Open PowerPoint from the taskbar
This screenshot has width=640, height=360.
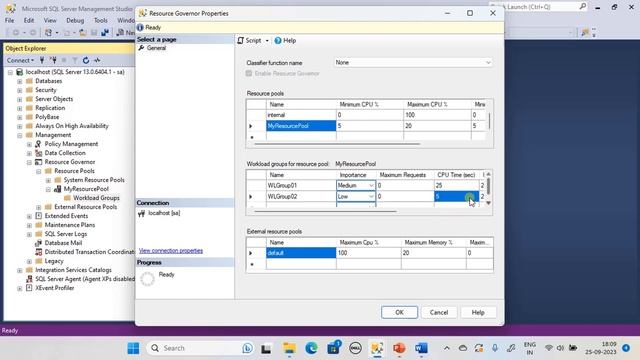(x=399, y=348)
